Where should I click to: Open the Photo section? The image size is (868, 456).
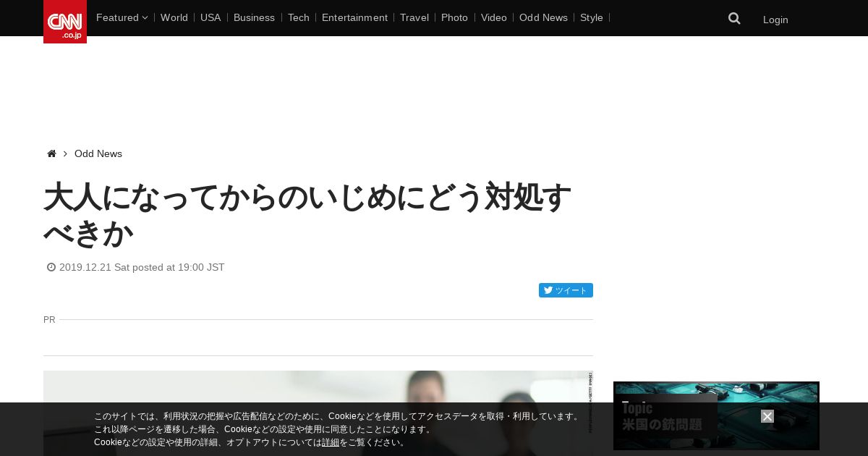click(454, 17)
